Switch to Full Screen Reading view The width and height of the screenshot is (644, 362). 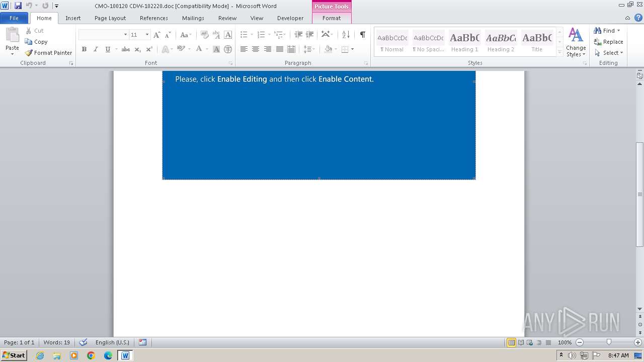point(521,342)
